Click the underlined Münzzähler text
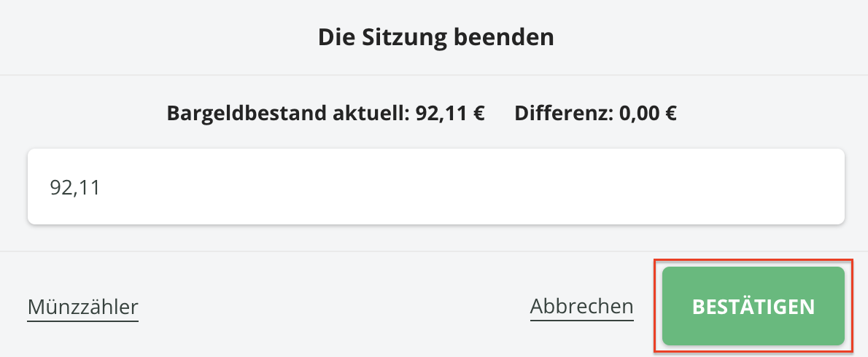 click(83, 307)
